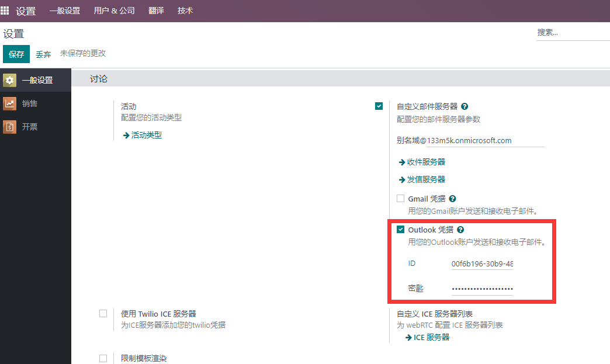
Task: Select 一般设置 in the left sidebar
Action: pyautogui.click(x=36, y=80)
